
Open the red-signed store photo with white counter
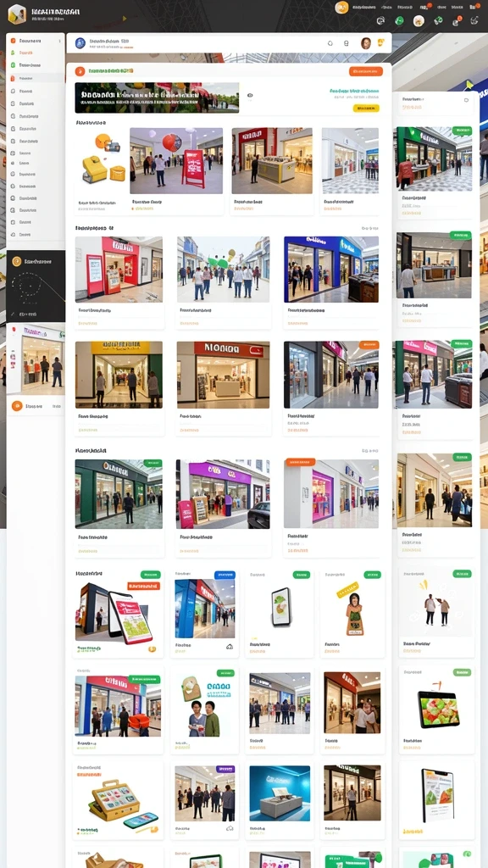(223, 375)
